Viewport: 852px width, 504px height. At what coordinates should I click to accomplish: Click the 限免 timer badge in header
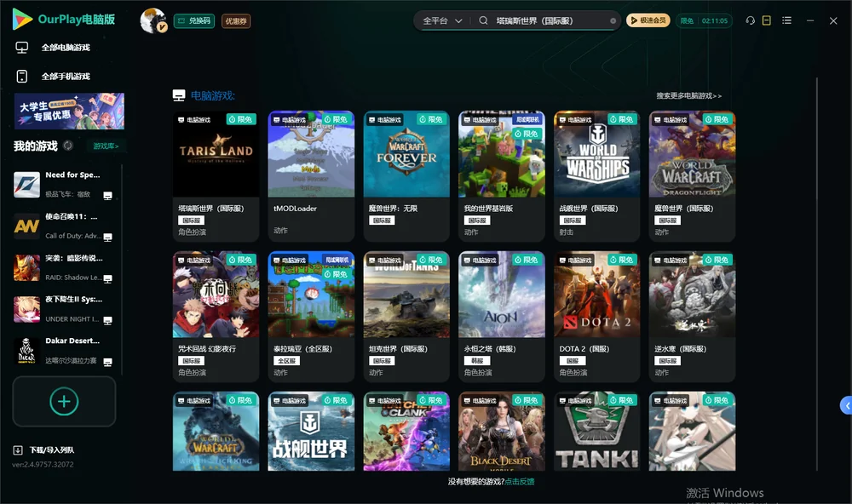tap(704, 20)
